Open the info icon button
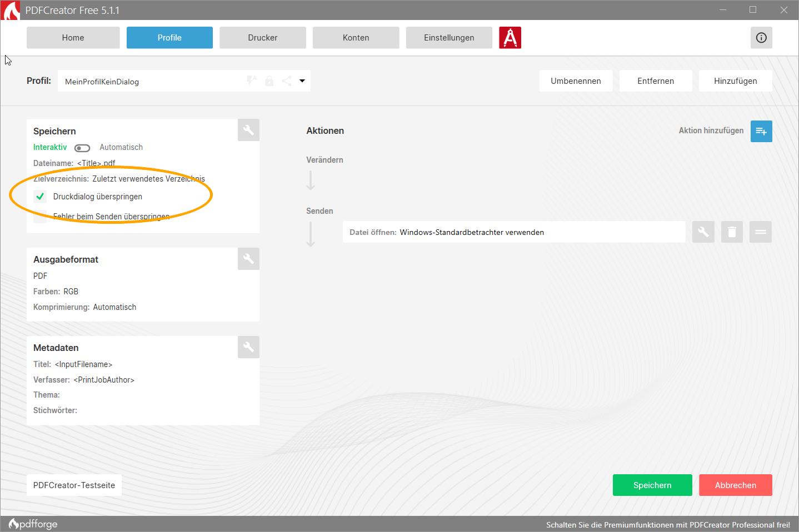This screenshot has width=799, height=532. point(761,38)
